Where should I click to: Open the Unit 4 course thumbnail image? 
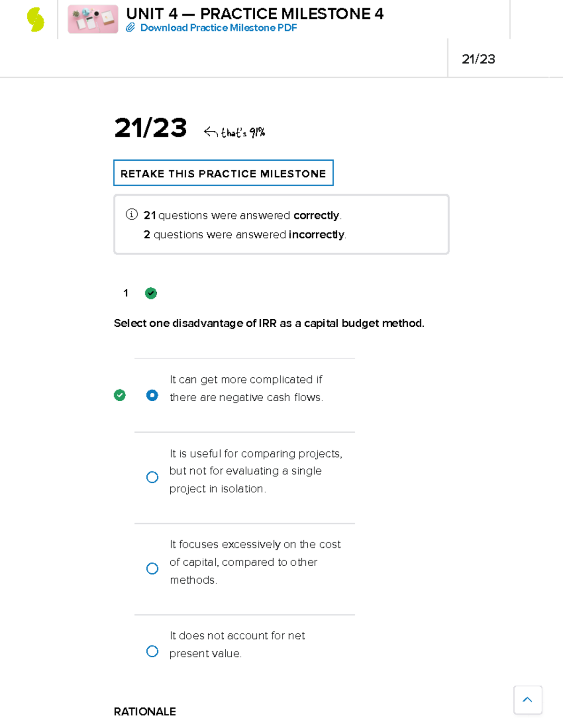click(x=92, y=20)
